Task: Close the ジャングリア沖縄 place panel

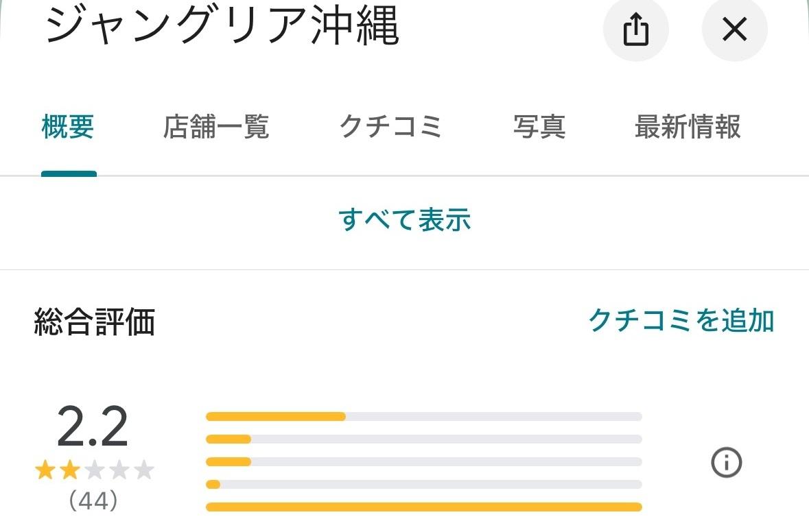Action: pyautogui.click(x=734, y=29)
